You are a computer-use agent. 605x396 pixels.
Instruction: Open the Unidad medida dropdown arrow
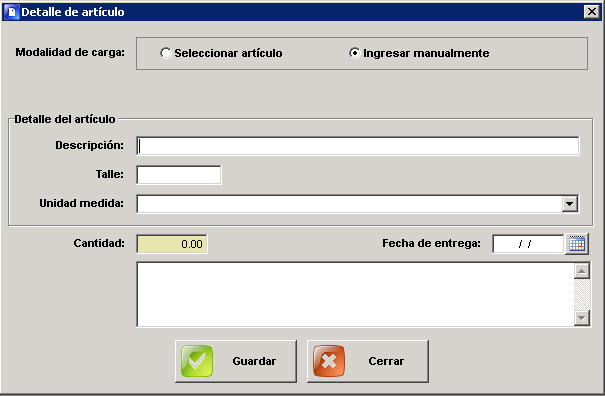(x=570, y=204)
